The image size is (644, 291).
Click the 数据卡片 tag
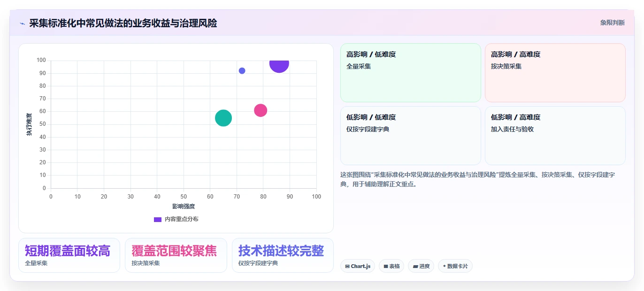pos(455,266)
